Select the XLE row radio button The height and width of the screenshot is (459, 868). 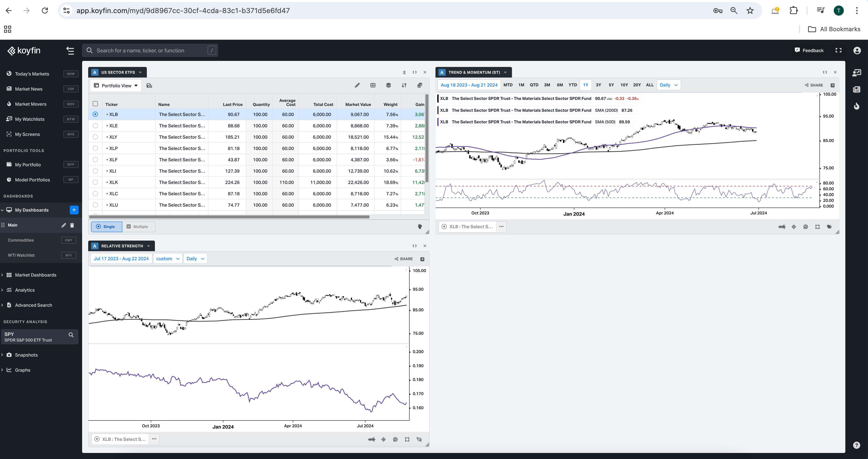click(95, 126)
